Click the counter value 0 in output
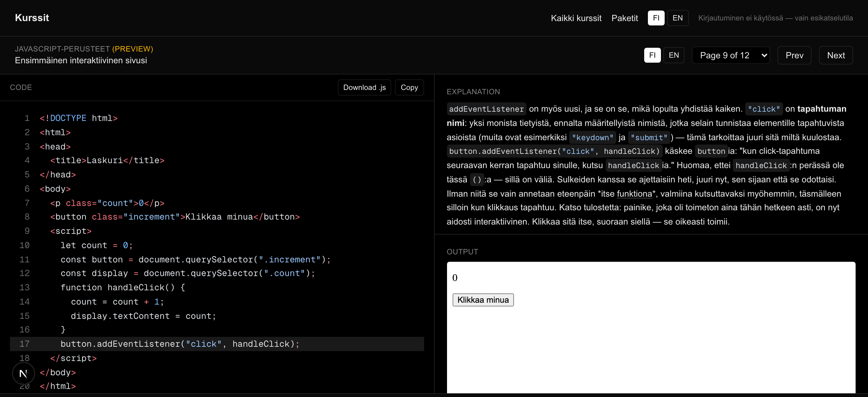The width and height of the screenshot is (868, 397). [x=454, y=278]
